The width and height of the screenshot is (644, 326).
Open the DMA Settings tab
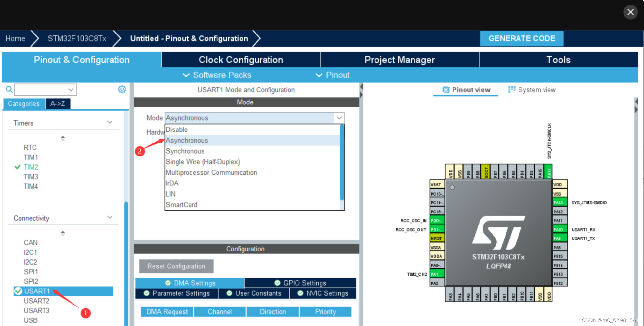(x=190, y=283)
